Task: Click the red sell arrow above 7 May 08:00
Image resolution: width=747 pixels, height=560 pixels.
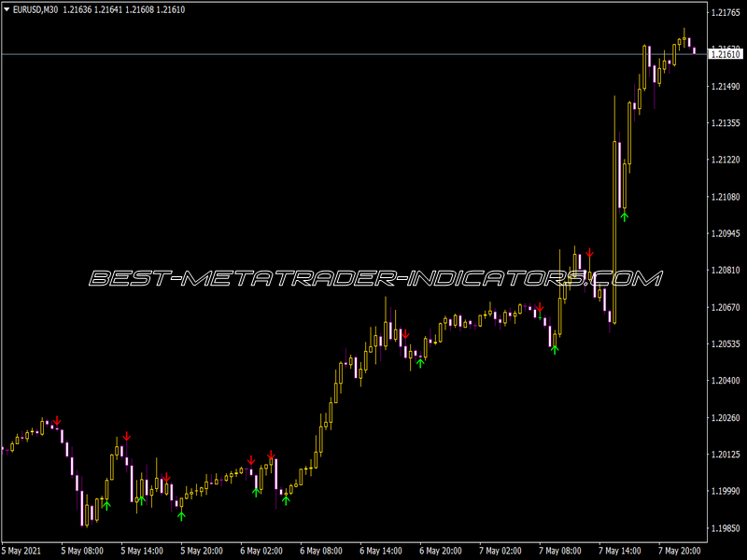Action: [x=540, y=307]
